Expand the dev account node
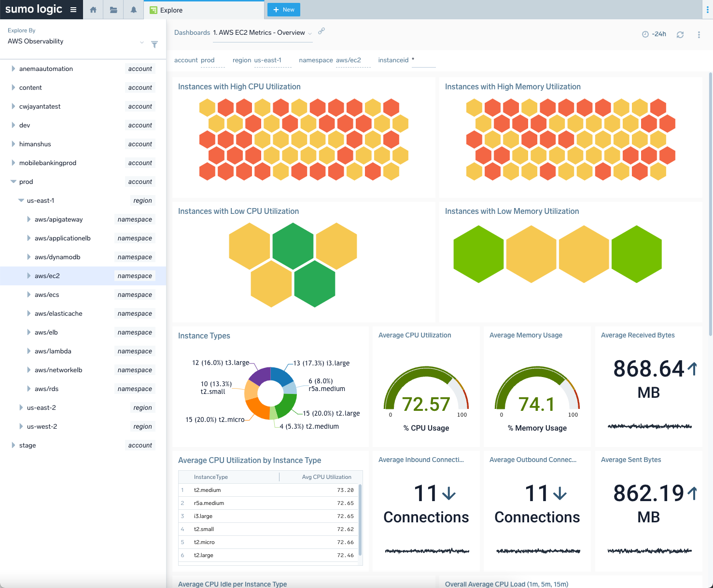This screenshot has width=713, height=588. (13, 125)
